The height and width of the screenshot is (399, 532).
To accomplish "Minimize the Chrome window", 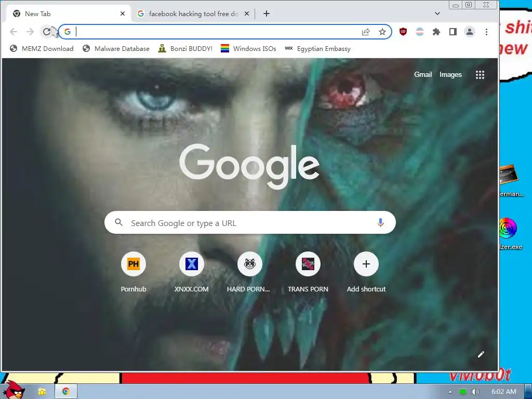I will click(x=455, y=5).
